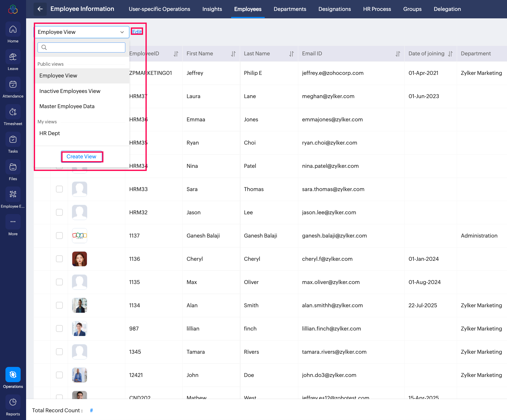Select HR Dept under My views
Screen dimensions: 507x420
point(50,133)
